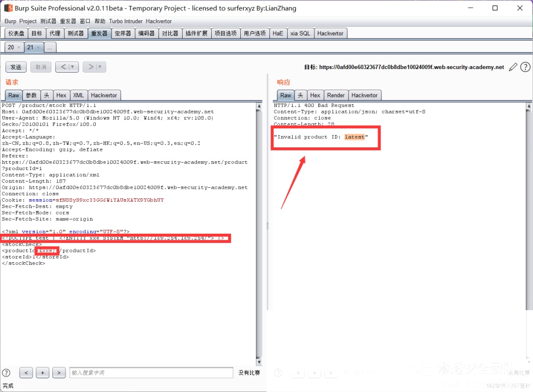
Task: Click request search help question icon
Action: coord(6,373)
